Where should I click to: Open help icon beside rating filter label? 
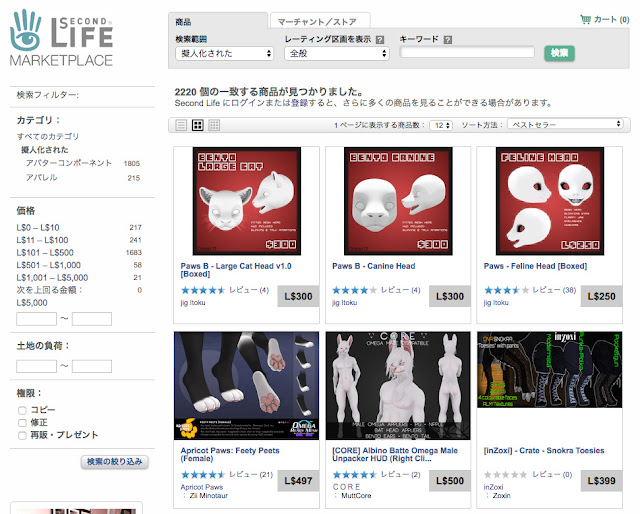380,40
